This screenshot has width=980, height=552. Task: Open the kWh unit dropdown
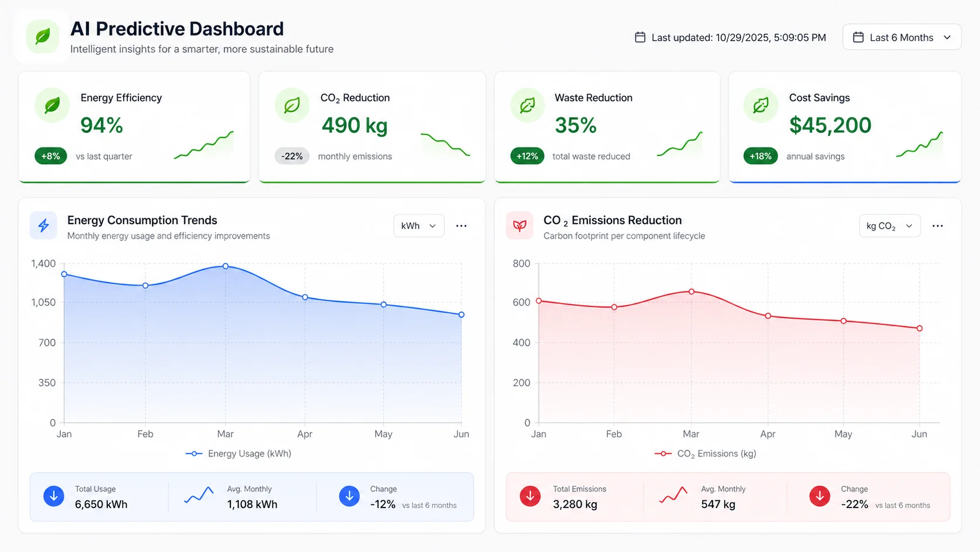pyautogui.click(x=418, y=225)
